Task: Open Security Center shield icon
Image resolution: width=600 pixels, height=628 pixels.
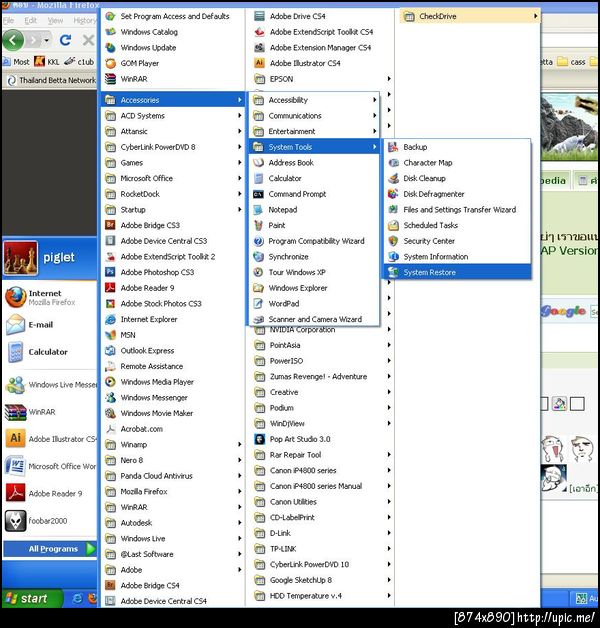Action: [x=393, y=241]
